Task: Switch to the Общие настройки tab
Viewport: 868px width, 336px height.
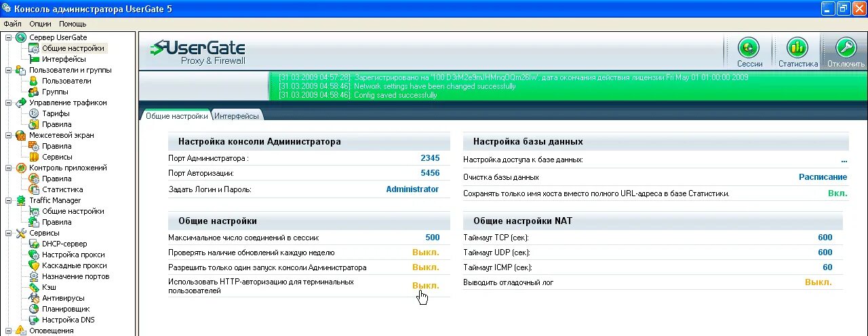Action: 176,116
